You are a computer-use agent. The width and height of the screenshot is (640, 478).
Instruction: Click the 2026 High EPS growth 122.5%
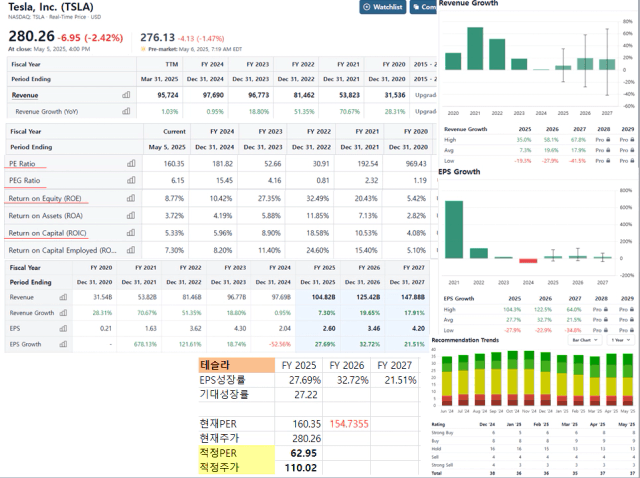(543, 309)
